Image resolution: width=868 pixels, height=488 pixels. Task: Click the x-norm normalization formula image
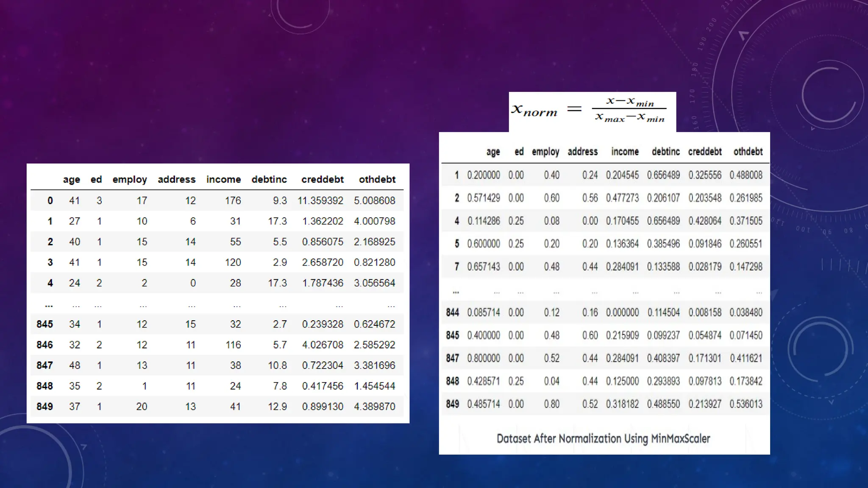click(x=592, y=111)
